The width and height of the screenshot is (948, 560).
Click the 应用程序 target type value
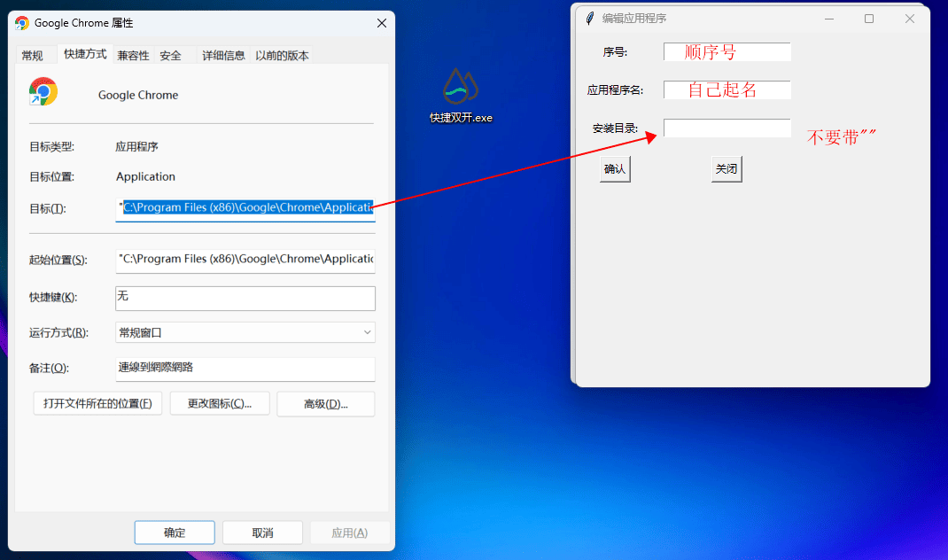136,147
